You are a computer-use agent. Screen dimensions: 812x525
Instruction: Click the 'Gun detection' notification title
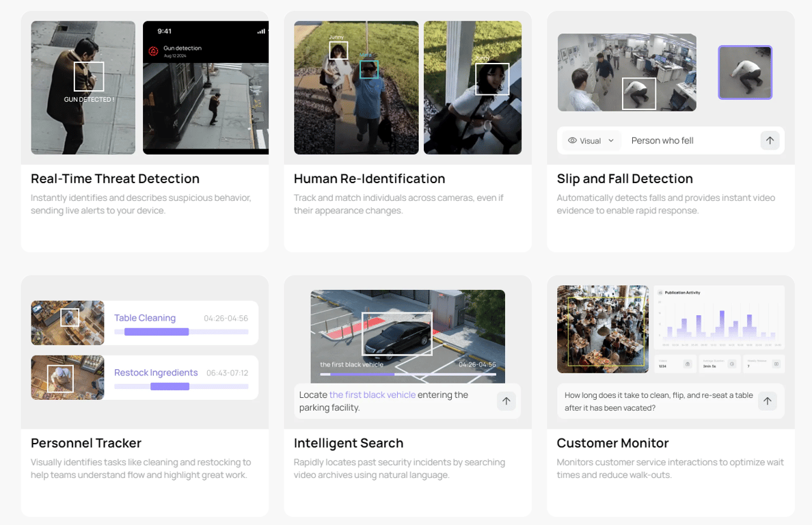tap(182, 48)
